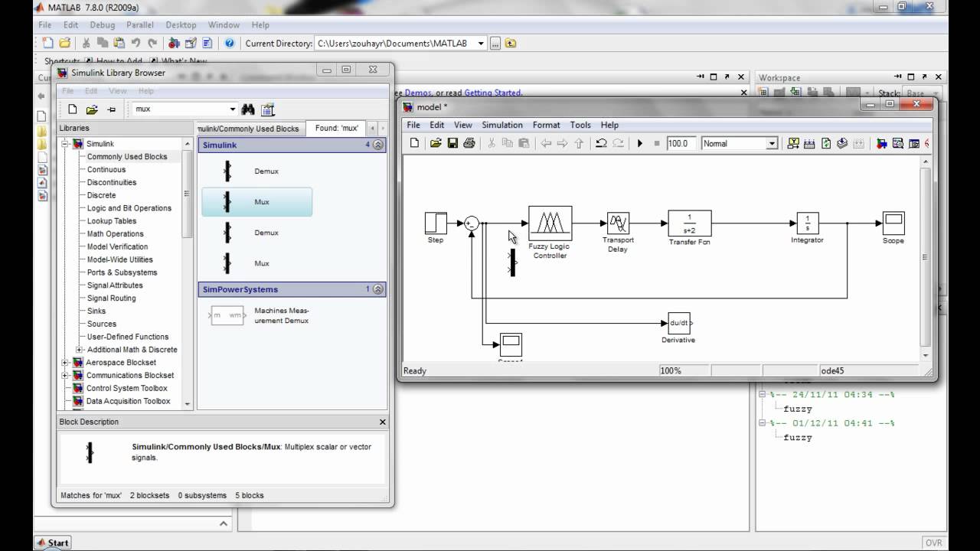The width and height of the screenshot is (980, 551).
Task: Print the model diagram
Action: [469, 143]
